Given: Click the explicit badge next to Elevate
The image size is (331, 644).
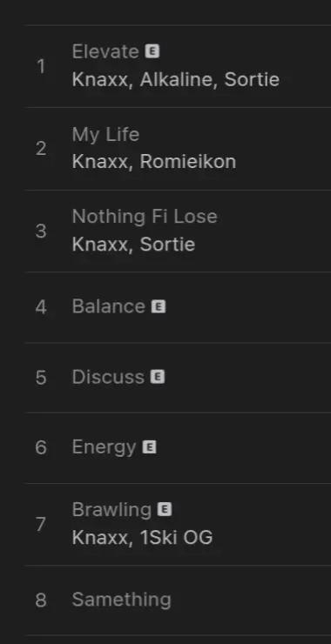Looking at the screenshot, I should [152, 51].
